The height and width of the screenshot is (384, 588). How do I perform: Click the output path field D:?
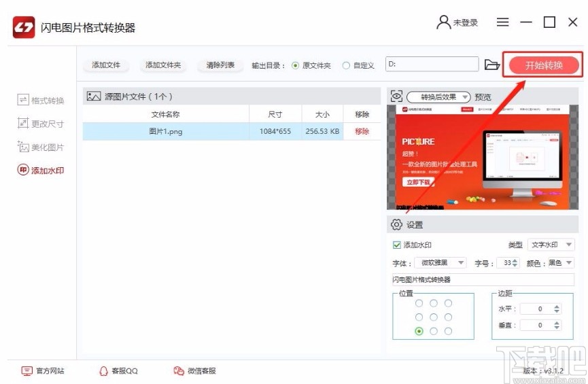click(432, 64)
